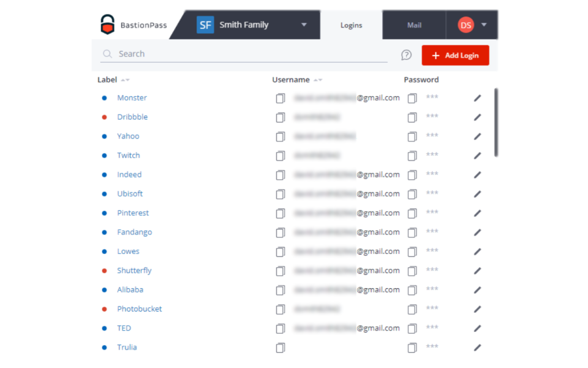588x368 pixels.
Task: Copy the Ubisoft password
Action: click(x=412, y=194)
